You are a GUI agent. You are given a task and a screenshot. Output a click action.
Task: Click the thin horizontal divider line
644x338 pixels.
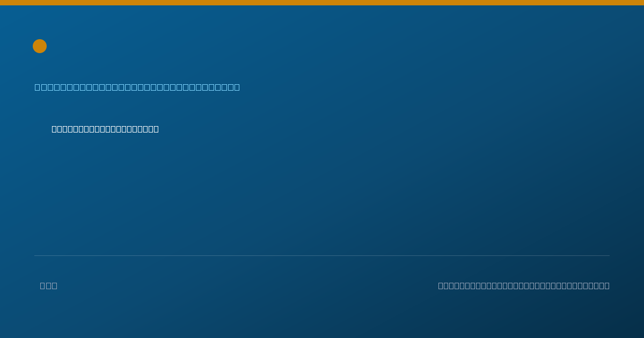(x=322, y=255)
